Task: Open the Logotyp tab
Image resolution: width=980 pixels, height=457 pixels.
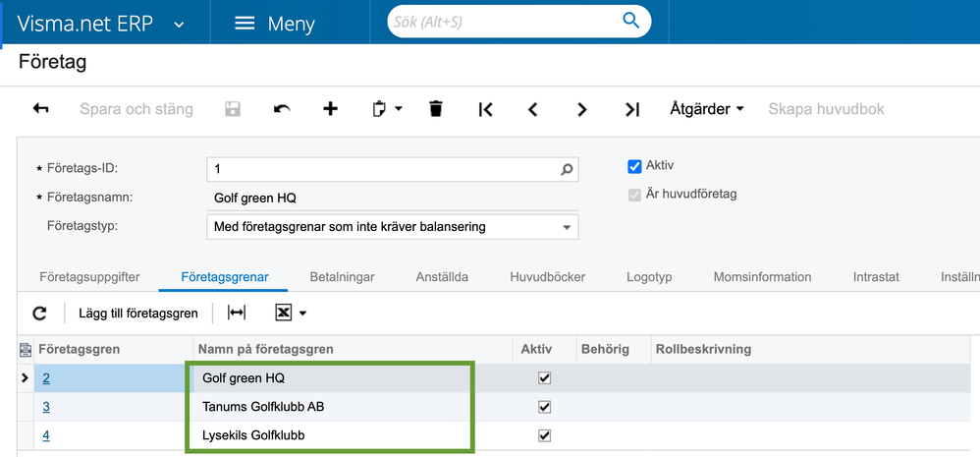Action: click(649, 277)
